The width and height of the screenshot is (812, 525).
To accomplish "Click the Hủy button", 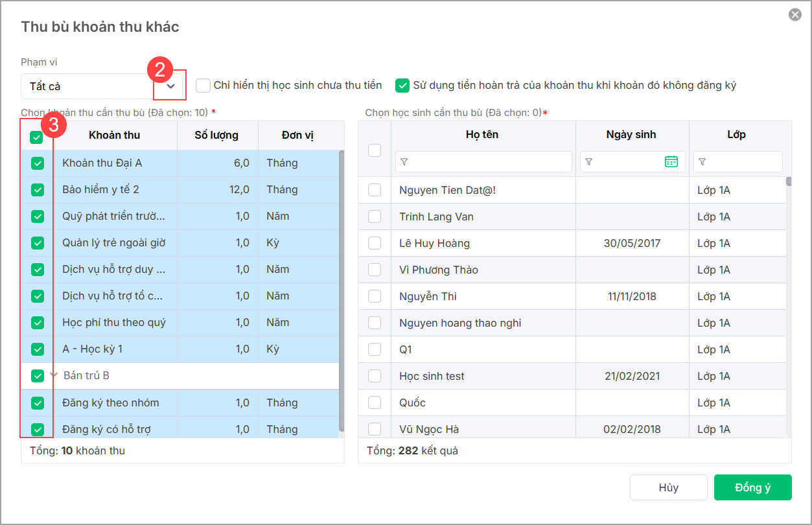I will pyautogui.click(x=668, y=487).
